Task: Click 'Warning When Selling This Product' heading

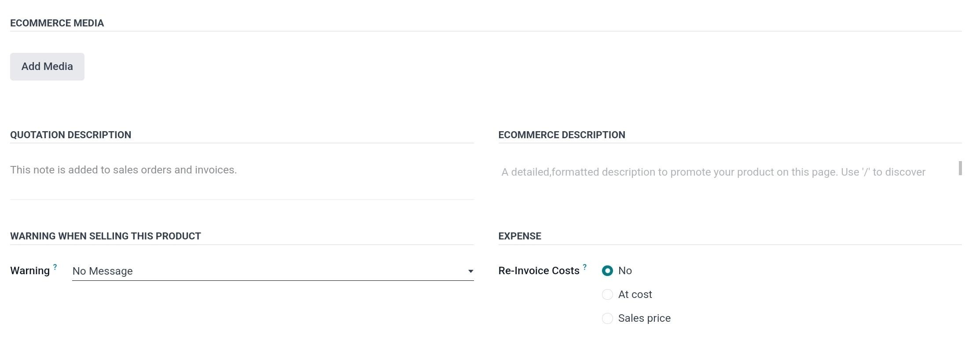Action: click(x=106, y=236)
